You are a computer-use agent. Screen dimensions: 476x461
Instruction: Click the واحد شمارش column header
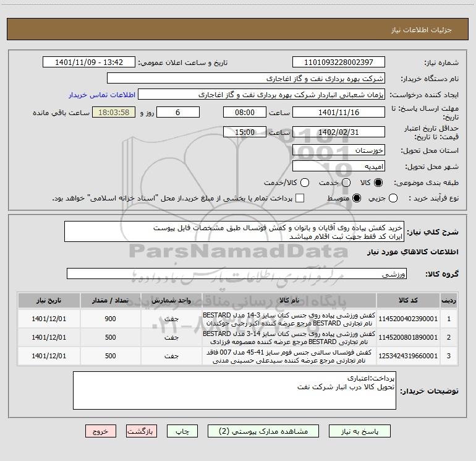coord(171,300)
